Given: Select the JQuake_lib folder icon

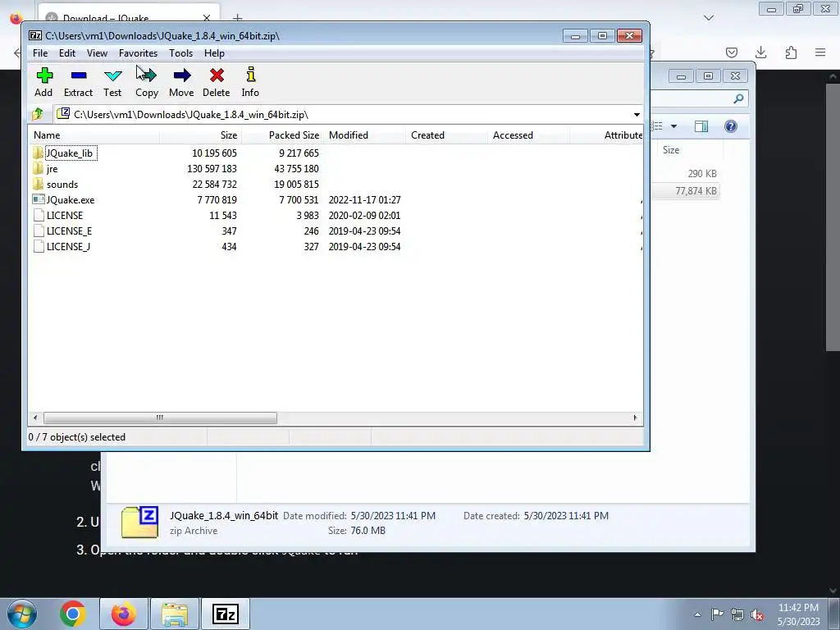Looking at the screenshot, I should 38,153.
